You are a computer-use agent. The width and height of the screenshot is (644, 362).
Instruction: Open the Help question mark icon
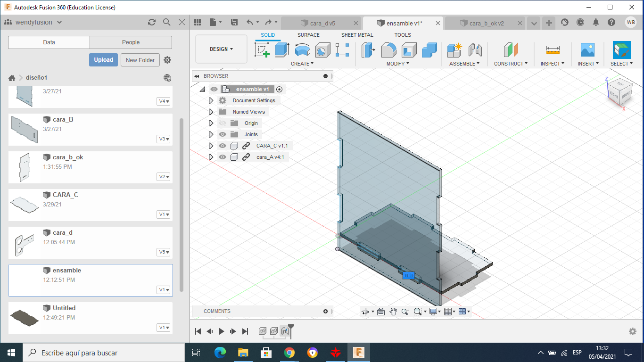point(611,22)
